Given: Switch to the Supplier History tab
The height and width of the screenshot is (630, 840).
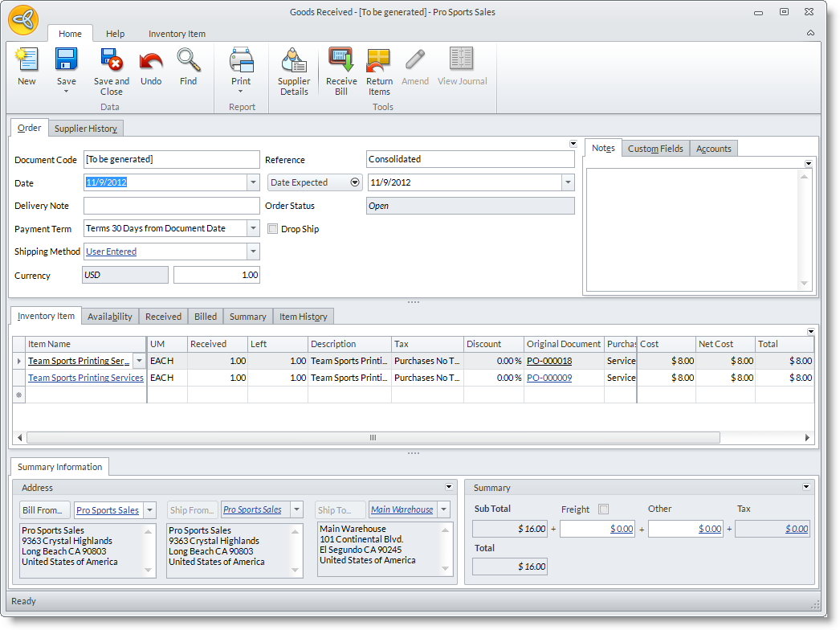Looking at the screenshot, I should tap(86, 129).
